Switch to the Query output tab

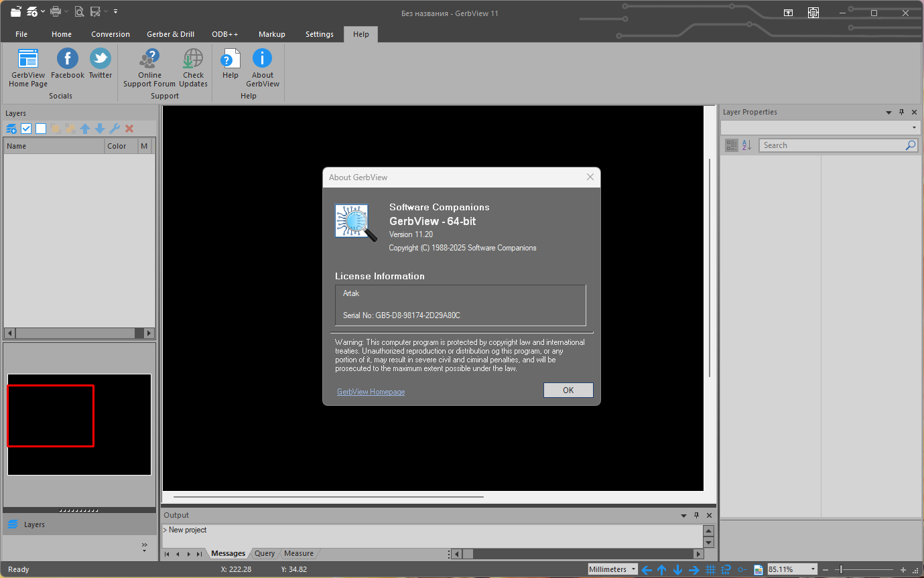[x=265, y=554]
